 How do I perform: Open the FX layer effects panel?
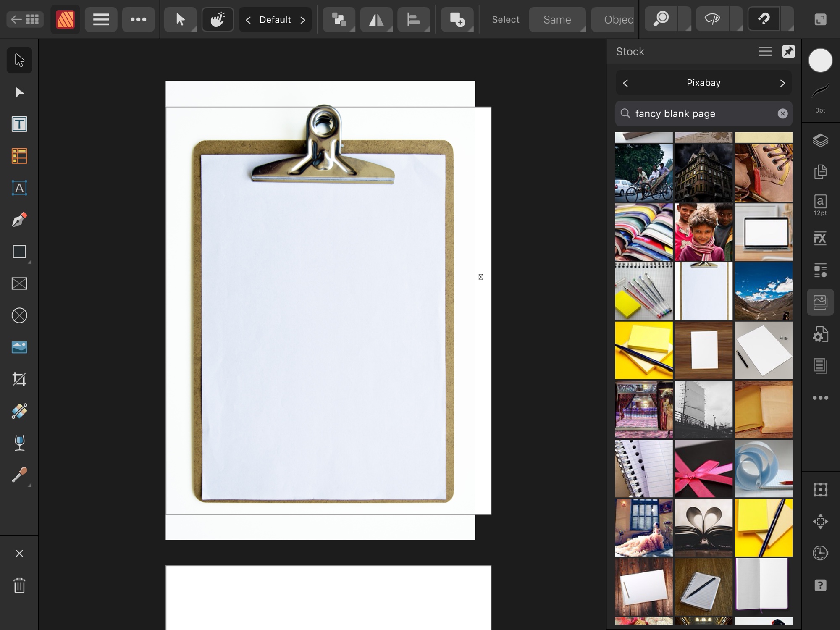tap(820, 238)
